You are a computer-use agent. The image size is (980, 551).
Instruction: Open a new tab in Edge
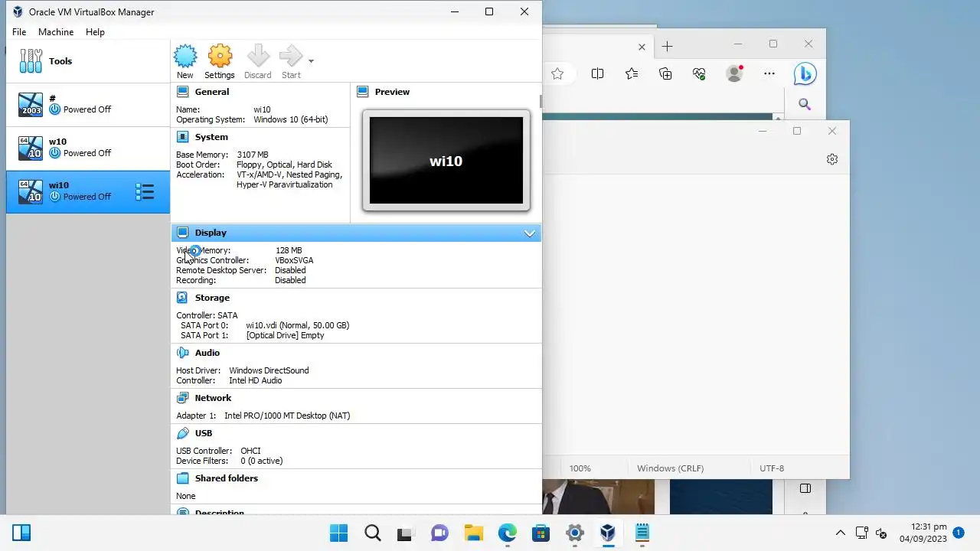667,47
